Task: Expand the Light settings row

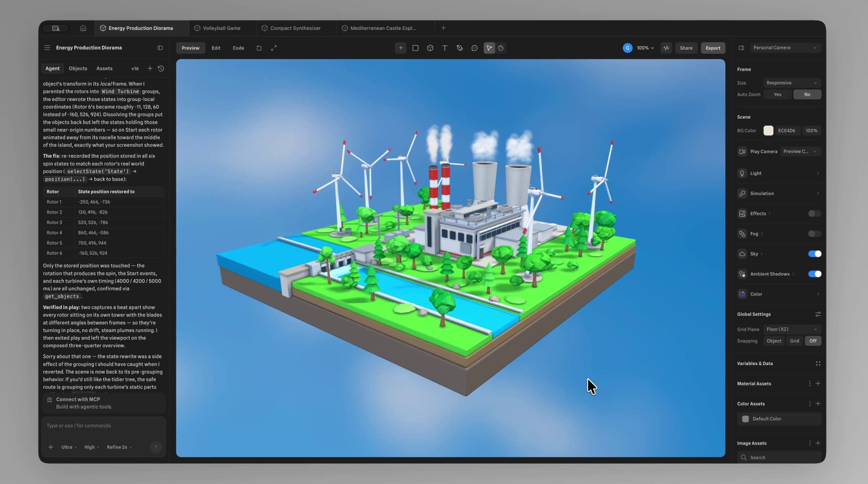Action: [779, 174]
